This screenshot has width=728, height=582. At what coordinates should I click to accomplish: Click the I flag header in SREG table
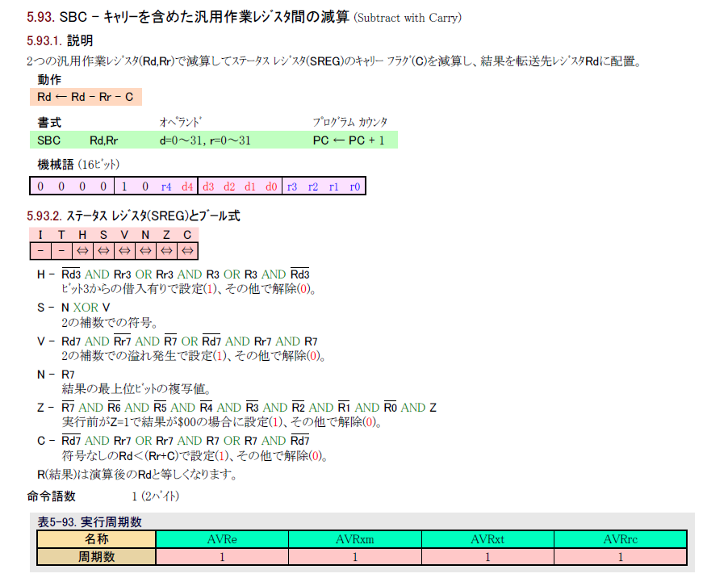coord(40,235)
